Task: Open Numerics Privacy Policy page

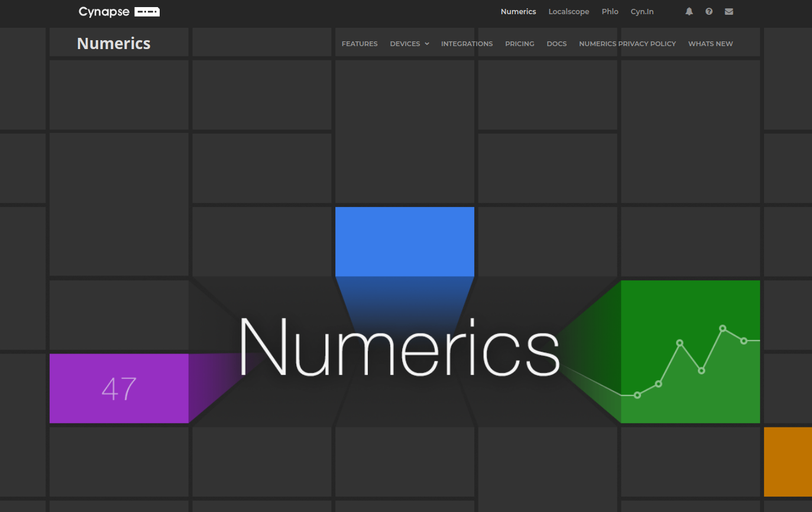Action: click(627, 44)
